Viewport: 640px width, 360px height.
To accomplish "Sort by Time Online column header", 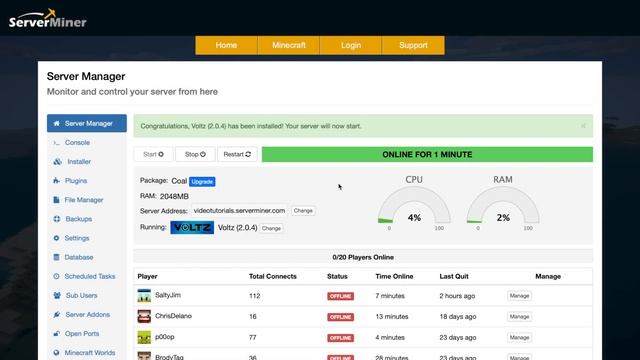I will (394, 276).
